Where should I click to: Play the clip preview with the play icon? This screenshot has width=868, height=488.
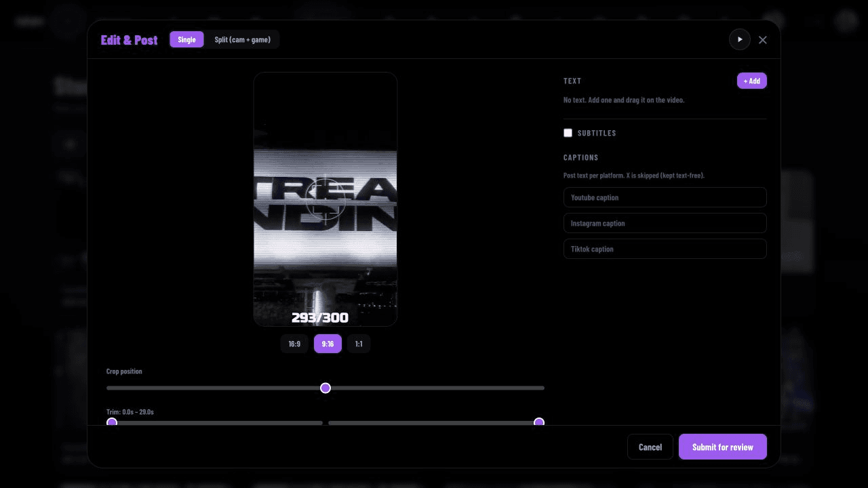740,39
